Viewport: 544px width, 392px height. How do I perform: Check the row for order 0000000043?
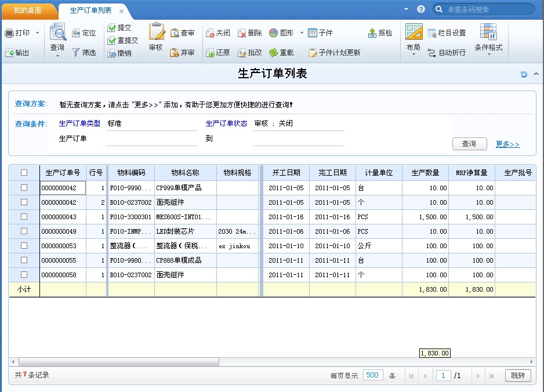(24, 216)
